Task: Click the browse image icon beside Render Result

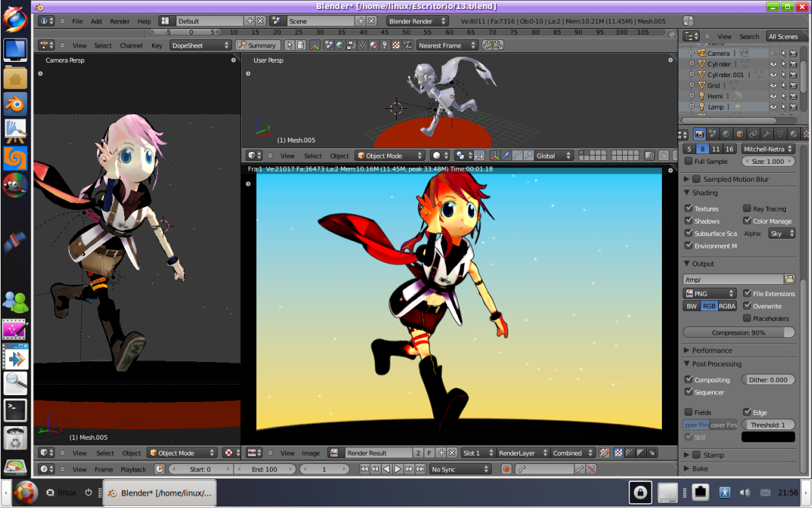Action: click(335, 453)
